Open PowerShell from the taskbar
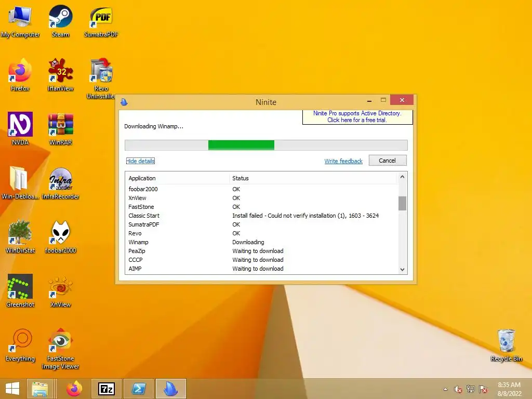 tap(139, 389)
